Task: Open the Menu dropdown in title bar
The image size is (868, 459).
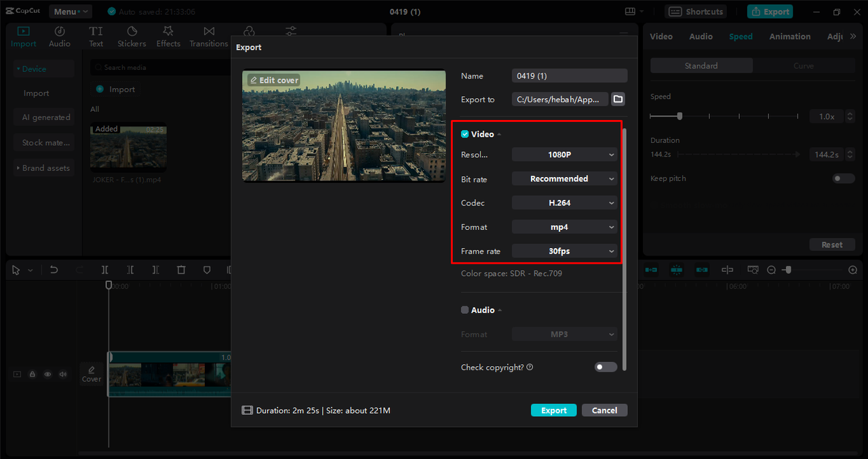Action: pos(70,12)
